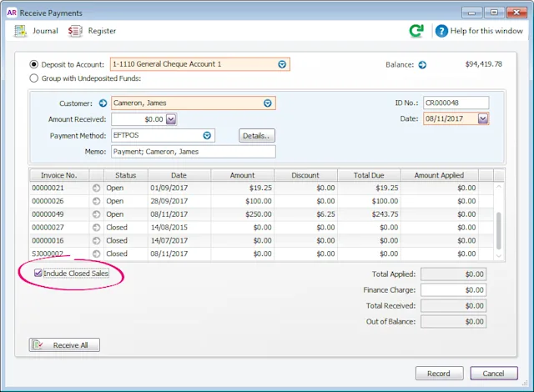Click the $6.25 discount cell
Screen dimensions: 534x392
[306, 214]
